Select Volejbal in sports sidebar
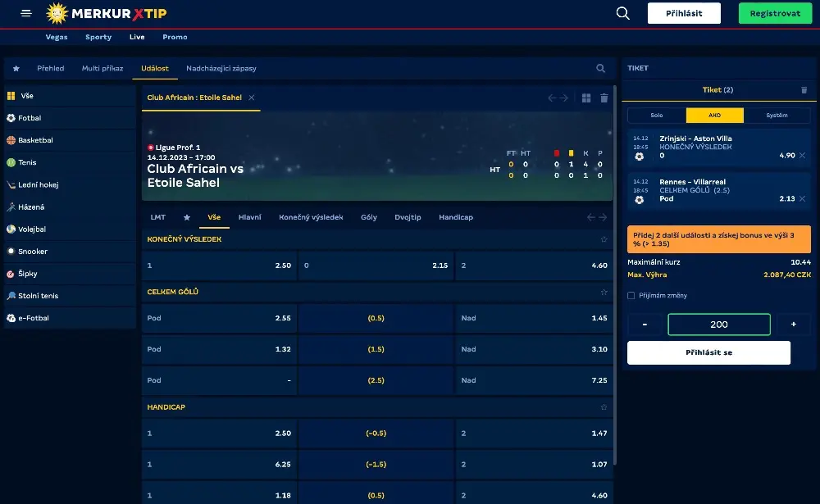The width and height of the screenshot is (820, 504). point(70,229)
